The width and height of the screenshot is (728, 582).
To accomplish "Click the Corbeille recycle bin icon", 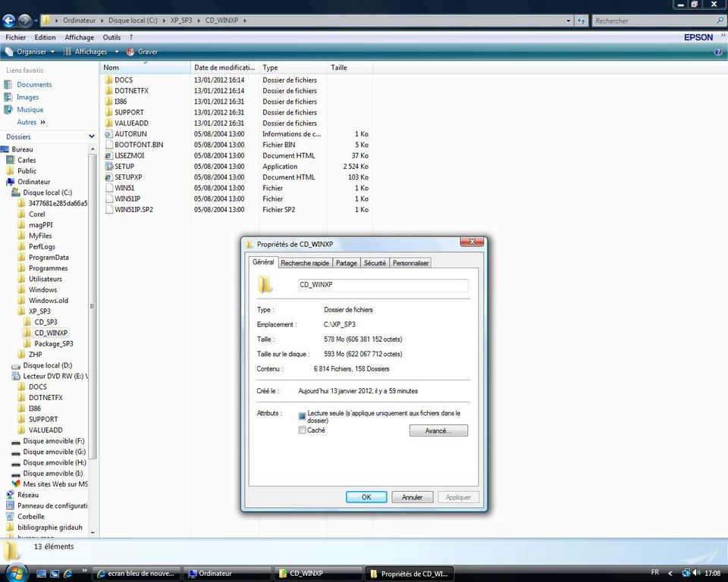I will [x=11, y=516].
